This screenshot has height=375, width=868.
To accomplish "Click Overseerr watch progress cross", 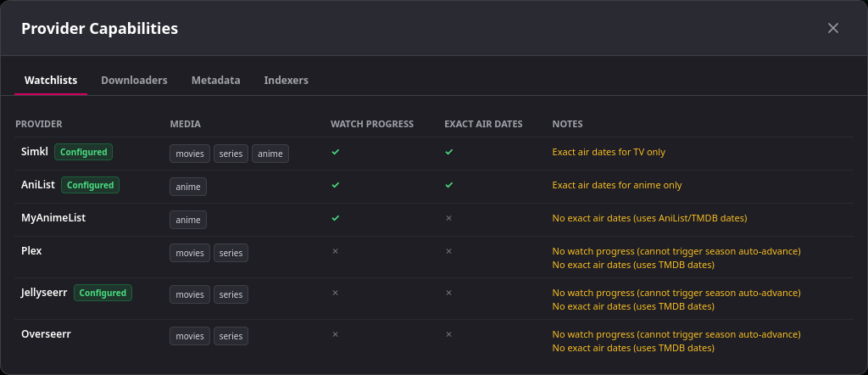I will (335, 334).
